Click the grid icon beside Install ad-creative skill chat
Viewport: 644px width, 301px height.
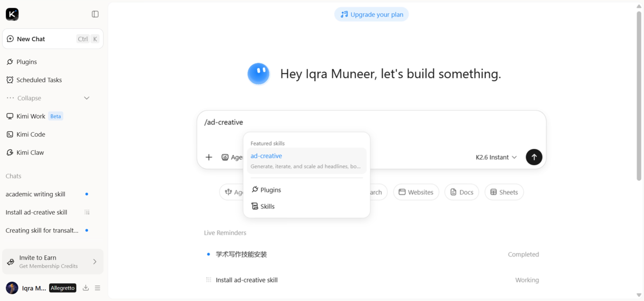[87, 212]
